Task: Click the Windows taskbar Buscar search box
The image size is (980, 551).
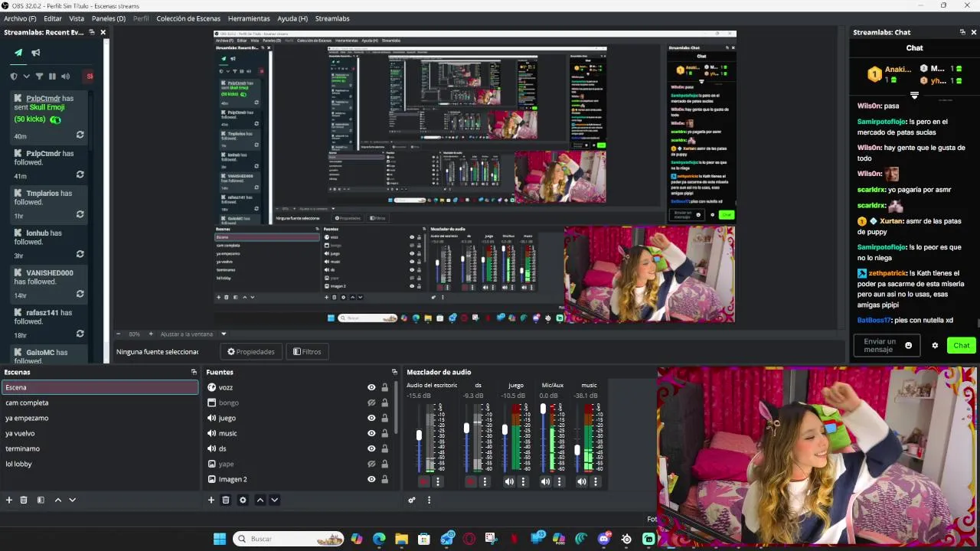Action: click(x=288, y=539)
